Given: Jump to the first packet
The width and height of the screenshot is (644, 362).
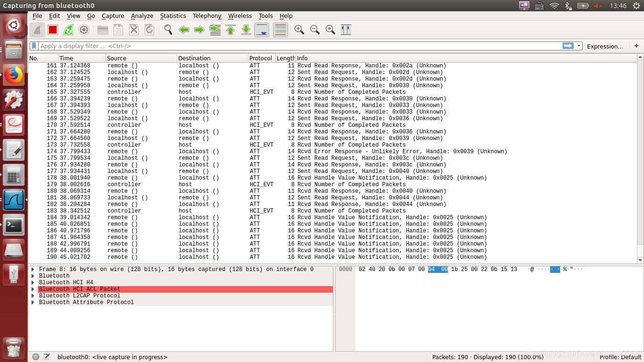Looking at the screenshot, I should pyautogui.click(x=231, y=30).
